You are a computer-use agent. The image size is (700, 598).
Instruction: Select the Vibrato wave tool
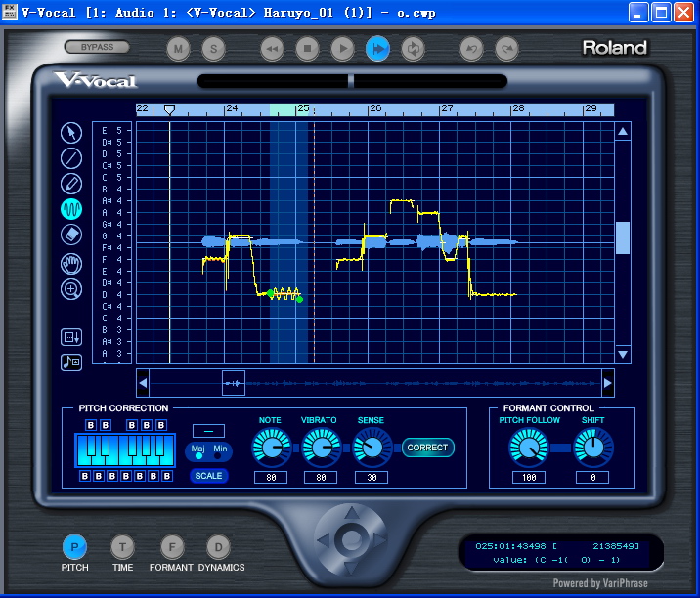(71, 209)
